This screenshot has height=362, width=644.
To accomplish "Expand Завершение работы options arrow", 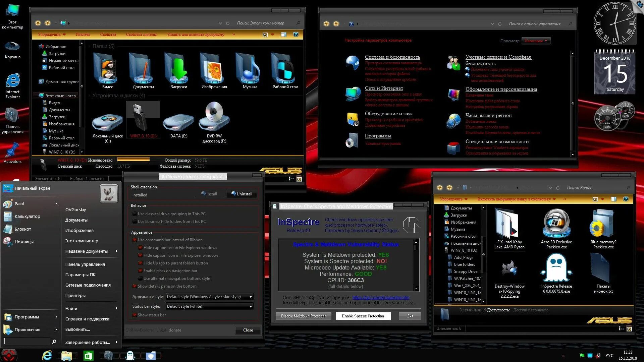I will tap(116, 342).
